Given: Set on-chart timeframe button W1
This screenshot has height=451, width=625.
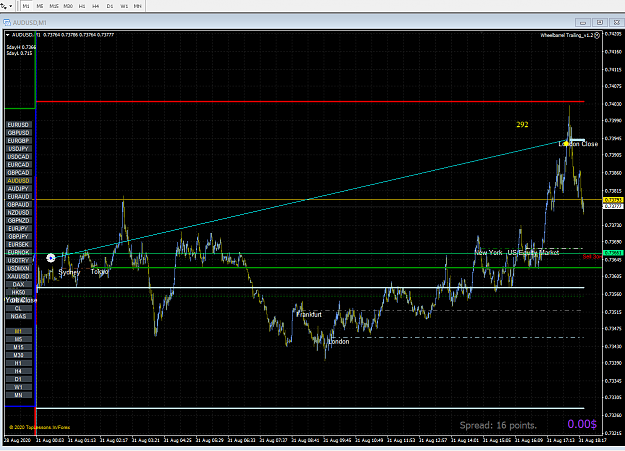Looking at the screenshot, I should point(18,387).
